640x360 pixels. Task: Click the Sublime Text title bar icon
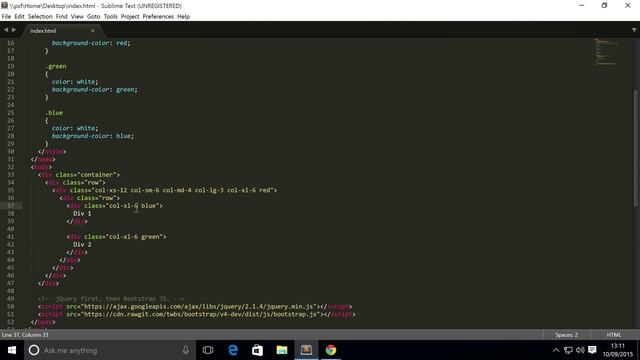coord(4,5)
